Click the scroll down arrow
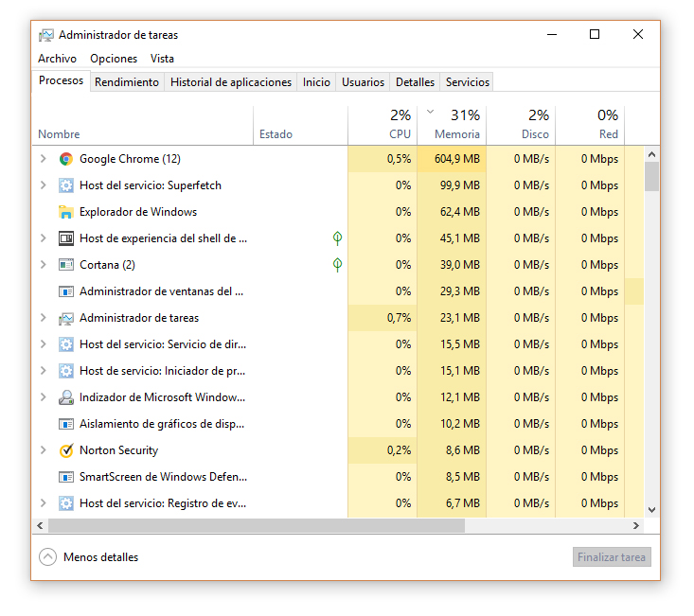The height and width of the screenshot is (616, 694). click(651, 510)
